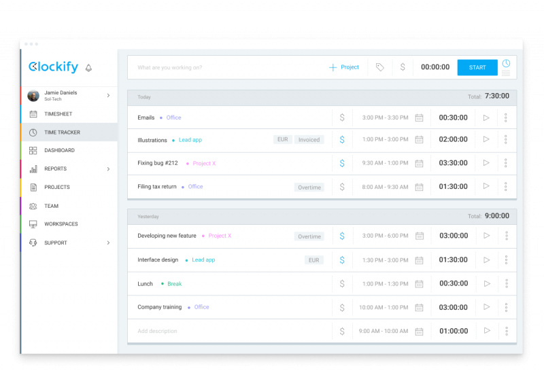This screenshot has height=392, width=544.
Task: Open more options for Developing new feature
Action: 507,236
